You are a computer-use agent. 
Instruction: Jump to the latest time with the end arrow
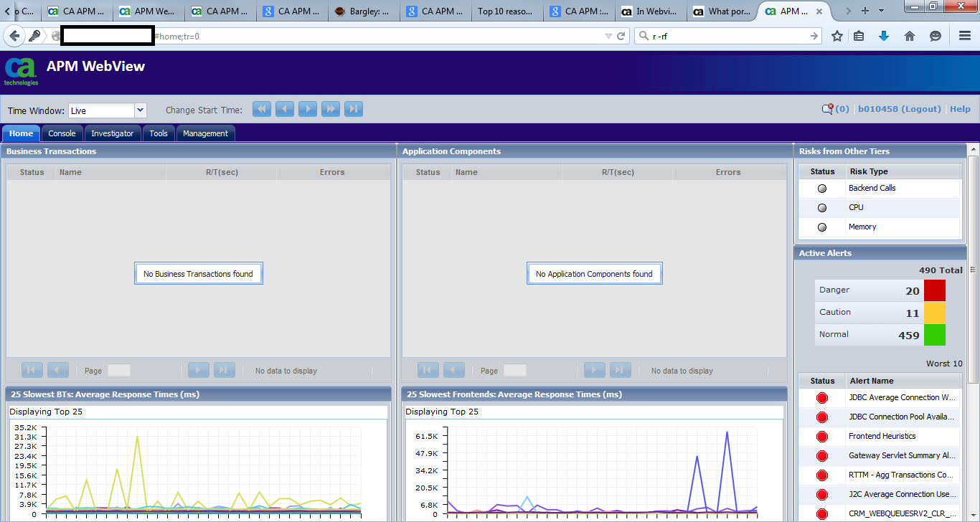[353, 108]
